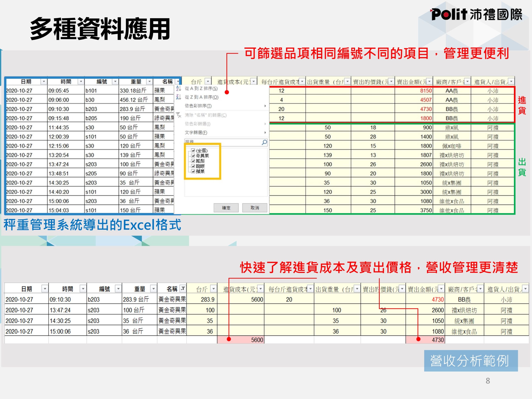
Task: Open 進貨成本(元) filter dropdown in upper table
Action: (x=254, y=81)
